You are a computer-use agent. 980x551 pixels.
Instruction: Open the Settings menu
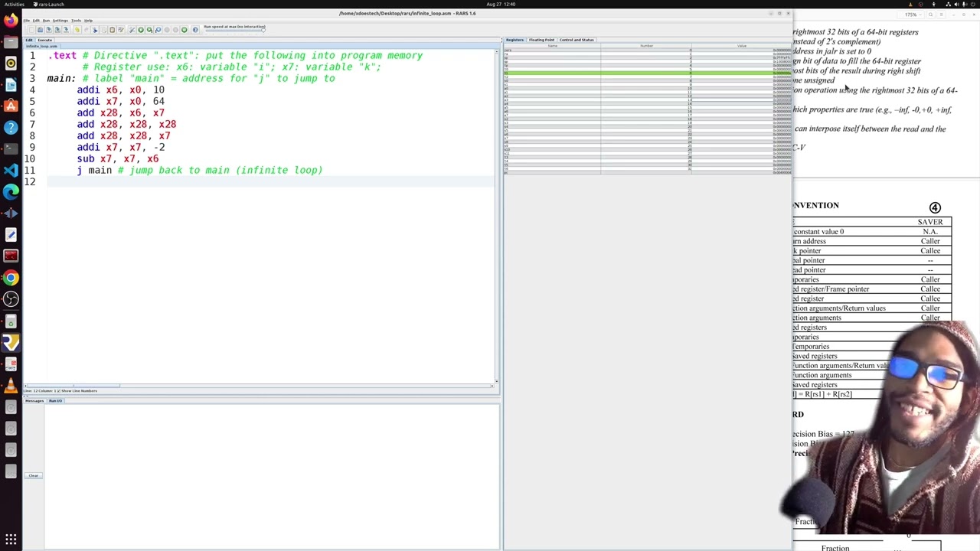60,21
